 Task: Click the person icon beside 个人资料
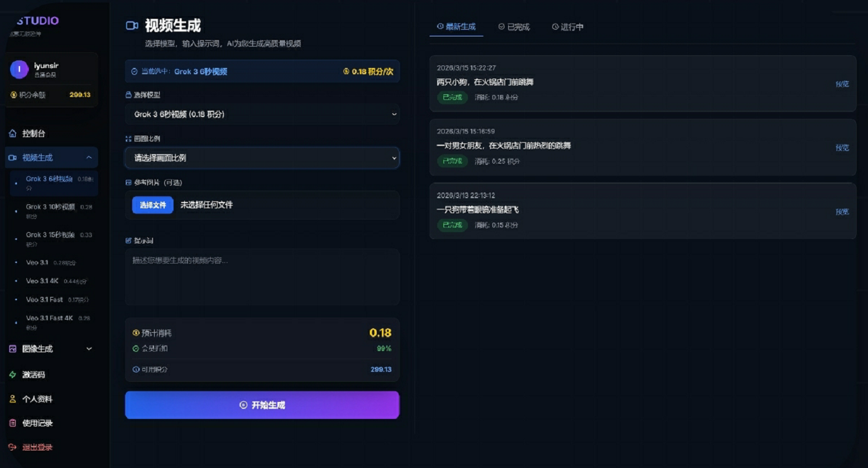pos(13,399)
